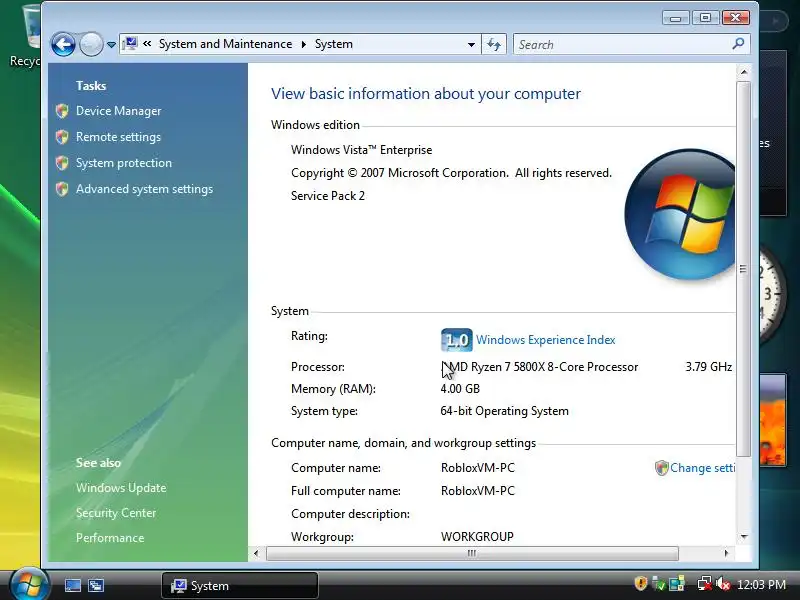Open Windows Update under See also
The width and height of the screenshot is (800, 600).
121,488
